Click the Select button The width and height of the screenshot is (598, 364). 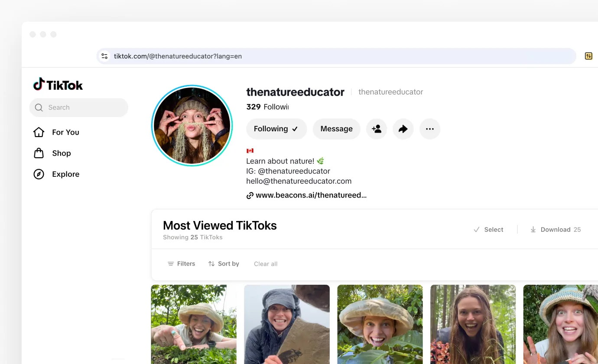[488, 230]
